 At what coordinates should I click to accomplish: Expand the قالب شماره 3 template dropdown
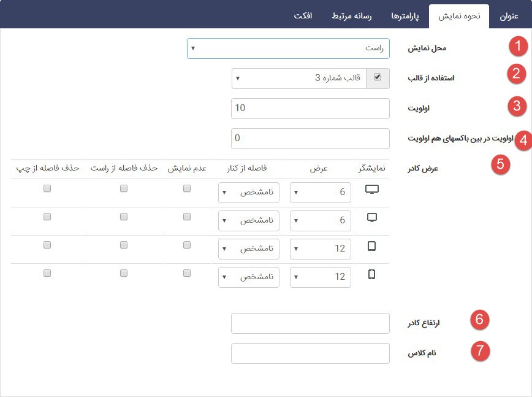pyautogui.click(x=298, y=78)
